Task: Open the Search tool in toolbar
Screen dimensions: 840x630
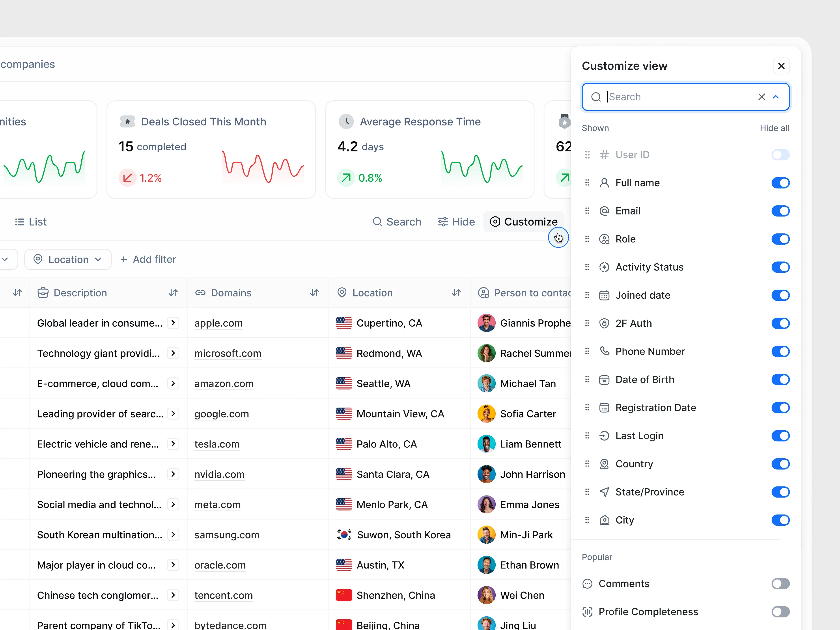Action: [397, 222]
